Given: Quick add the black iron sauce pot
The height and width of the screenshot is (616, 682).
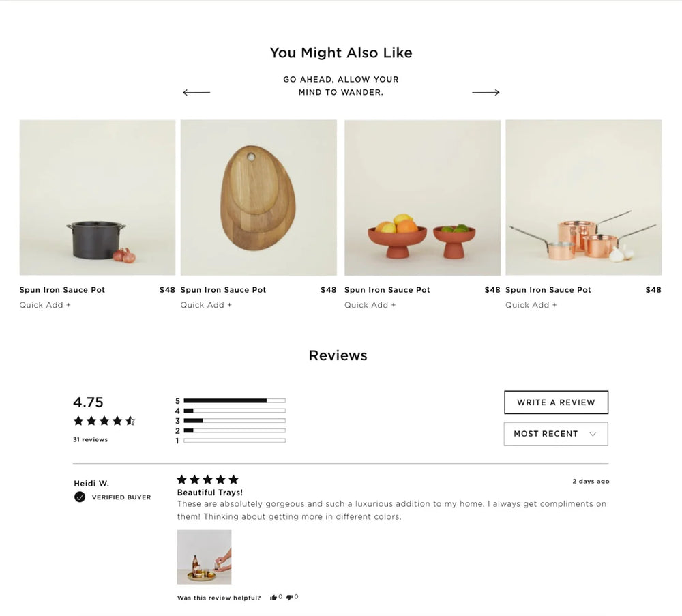Looking at the screenshot, I should click(45, 305).
